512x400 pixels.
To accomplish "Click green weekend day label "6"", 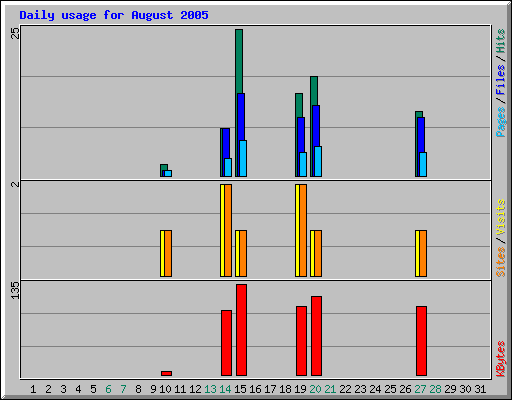I will pyautogui.click(x=108, y=389).
